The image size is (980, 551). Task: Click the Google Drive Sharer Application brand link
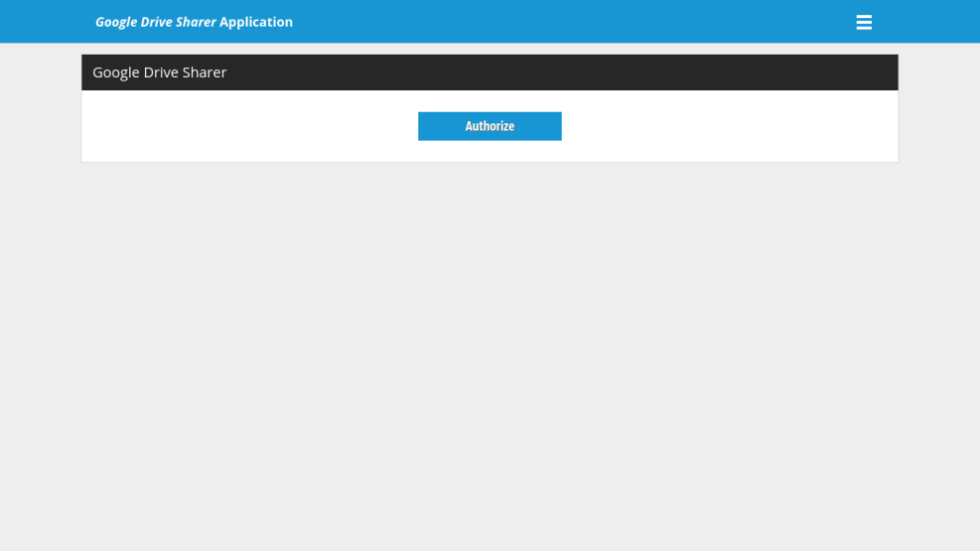click(x=194, y=22)
